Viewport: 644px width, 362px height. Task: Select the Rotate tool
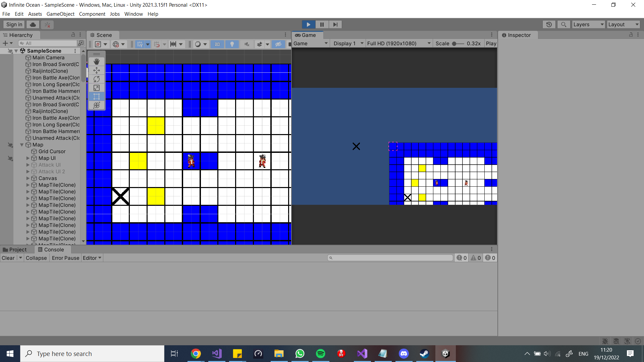click(96, 79)
